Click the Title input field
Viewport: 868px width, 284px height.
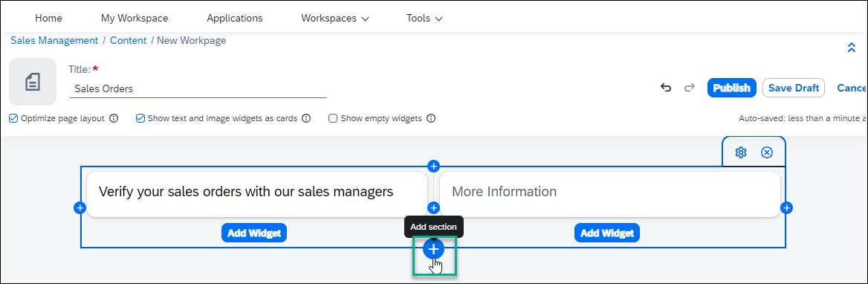point(198,88)
